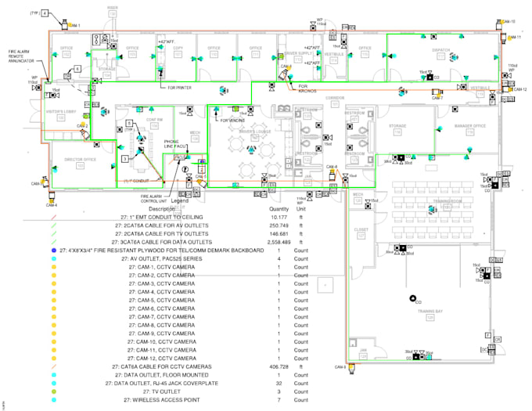Select the quantity value 2,558.489
The height and width of the screenshot is (411, 532).
tap(279, 243)
